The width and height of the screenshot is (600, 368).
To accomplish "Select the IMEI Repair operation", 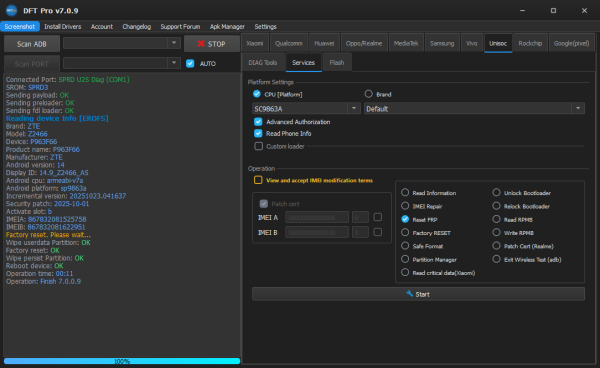I will (405, 206).
